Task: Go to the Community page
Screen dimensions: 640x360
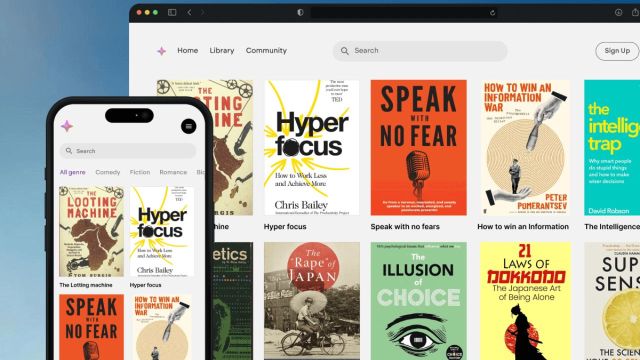Action: [266, 51]
